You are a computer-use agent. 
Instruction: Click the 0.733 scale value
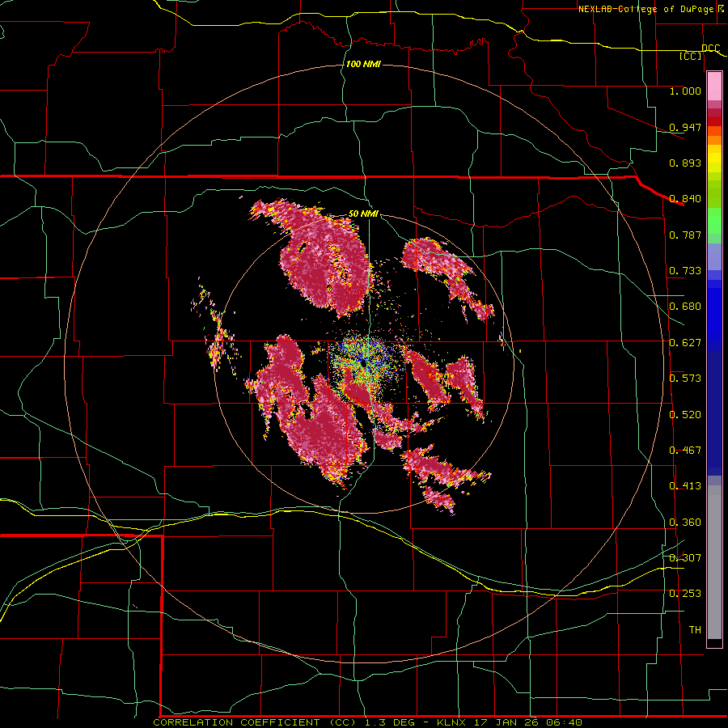pos(685,271)
